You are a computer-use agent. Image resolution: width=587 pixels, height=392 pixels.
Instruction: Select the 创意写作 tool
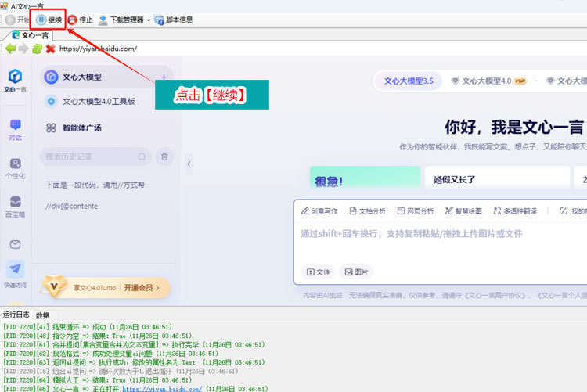pos(319,211)
